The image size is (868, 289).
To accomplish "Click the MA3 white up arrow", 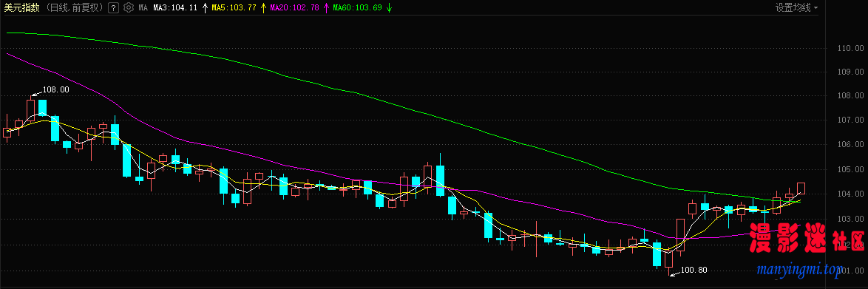I will tap(206, 7).
